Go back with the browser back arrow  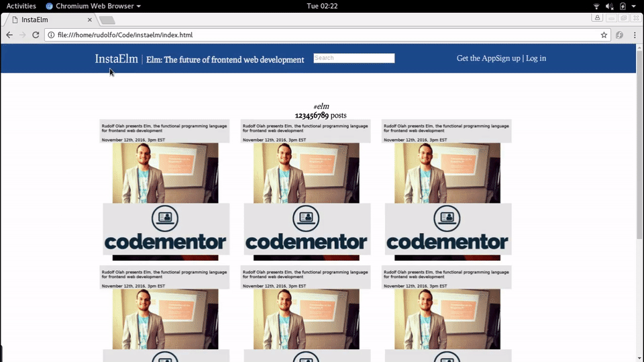coord(9,35)
